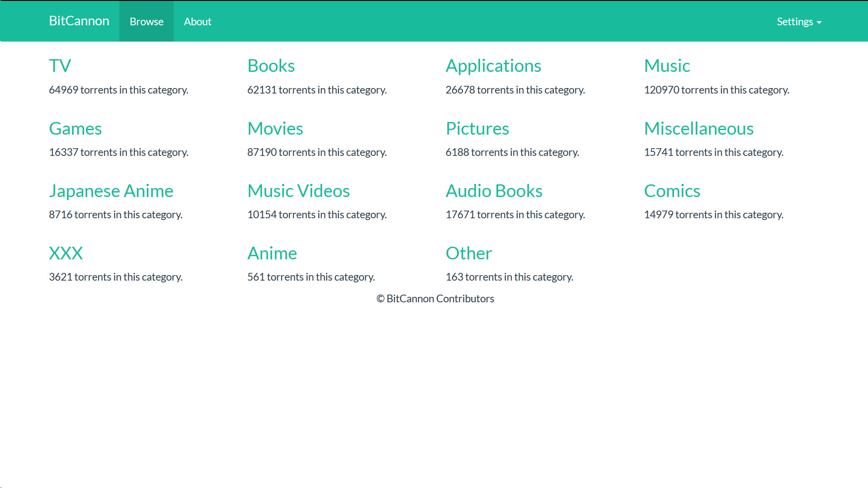Browse the Comics category
This screenshot has height=488, width=868.
(x=672, y=191)
